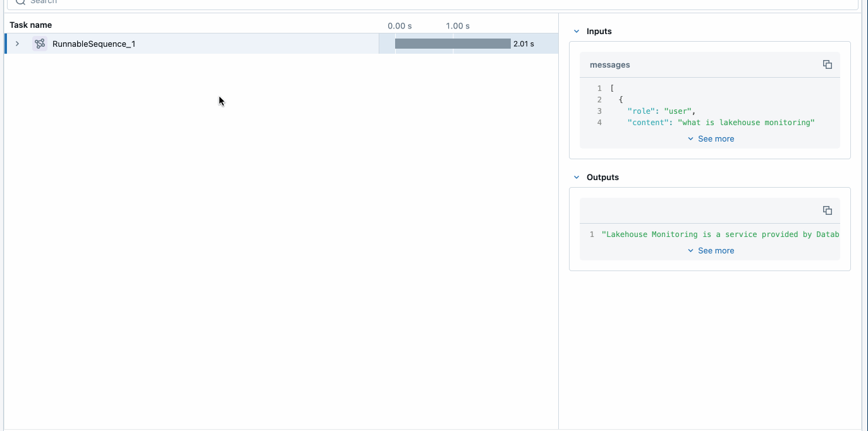Click See more under messages input
The width and height of the screenshot is (868, 431).
[x=711, y=138]
